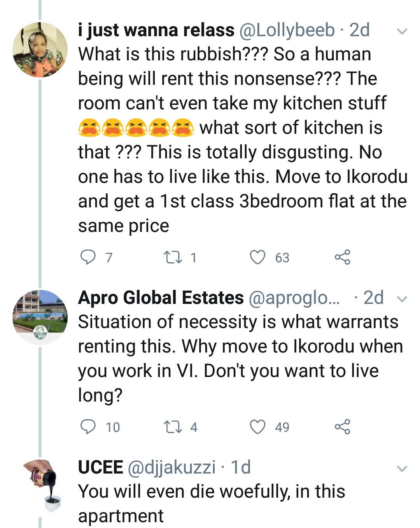The height and width of the screenshot is (528, 420).
Task: Open the @Lollybeeb handle link
Action: point(287,30)
